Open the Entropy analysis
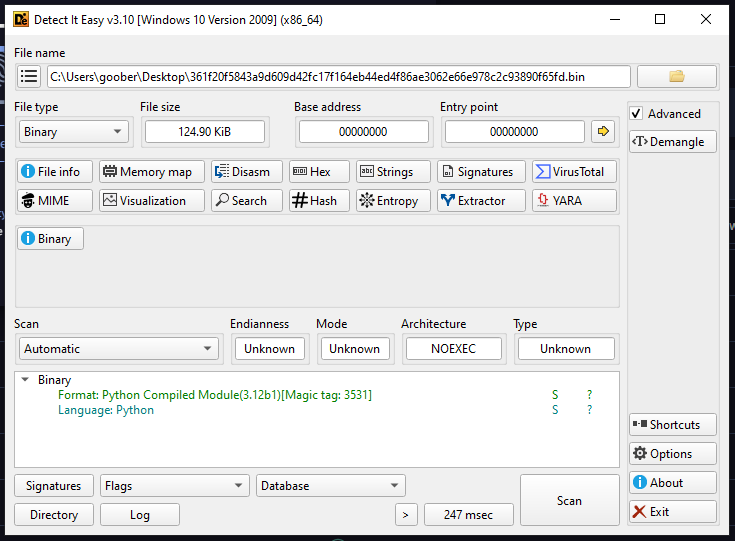This screenshot has height=541, width=735. [x=393, y=201]
